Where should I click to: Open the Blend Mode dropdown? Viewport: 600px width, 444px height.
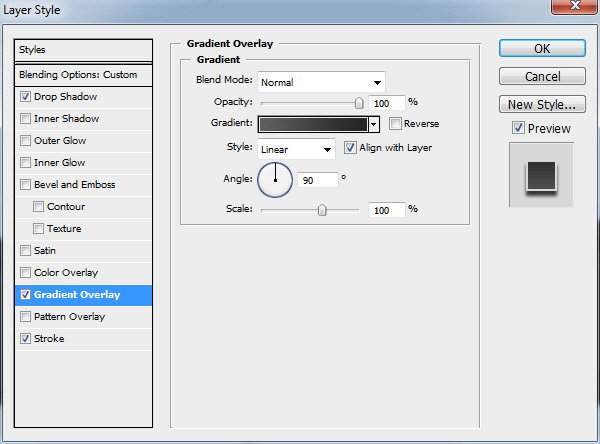click(x=321, y=82)
